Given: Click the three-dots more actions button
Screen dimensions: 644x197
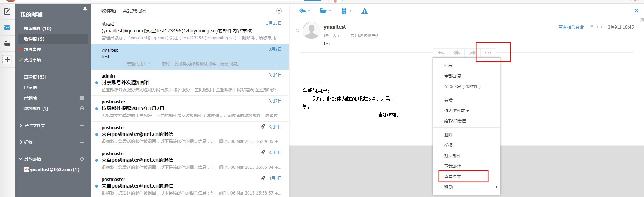Looking at the screenshot, I should [488, 53].
